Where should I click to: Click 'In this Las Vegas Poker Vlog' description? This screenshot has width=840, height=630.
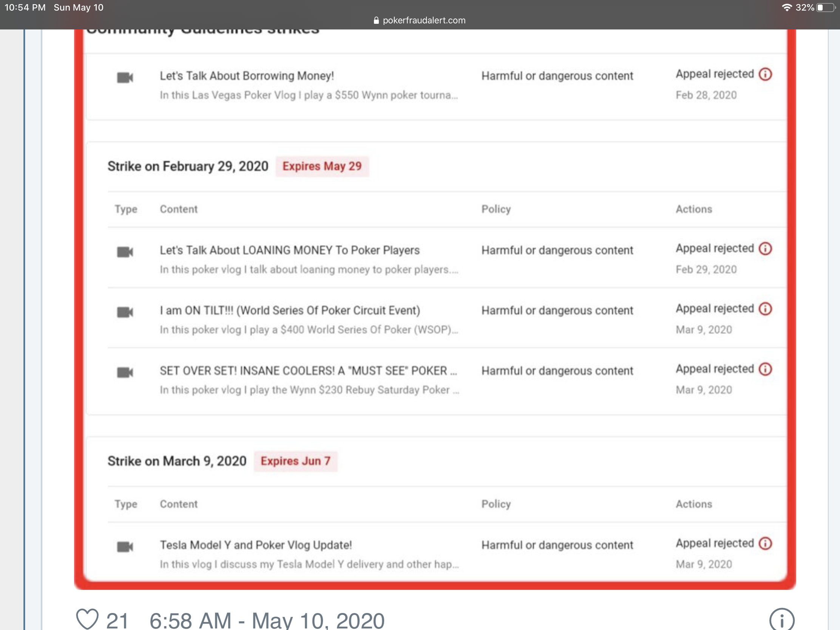[x=309, y=95]
